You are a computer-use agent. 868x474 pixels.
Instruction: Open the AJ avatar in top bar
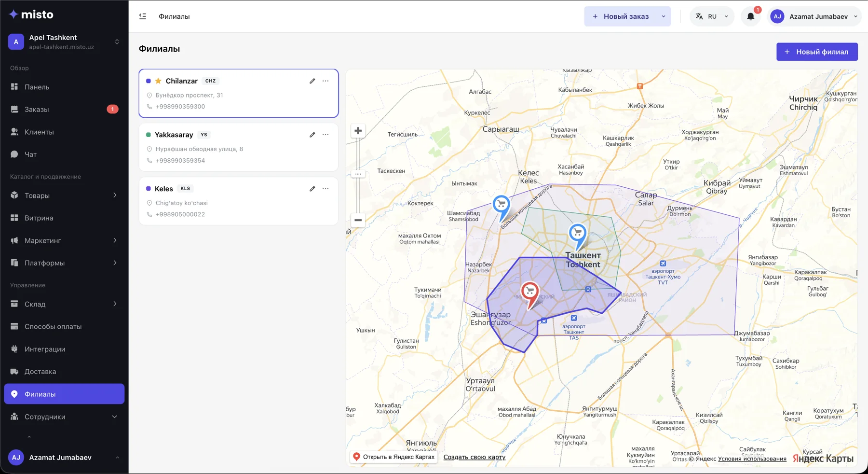click(x=777, y=16)
